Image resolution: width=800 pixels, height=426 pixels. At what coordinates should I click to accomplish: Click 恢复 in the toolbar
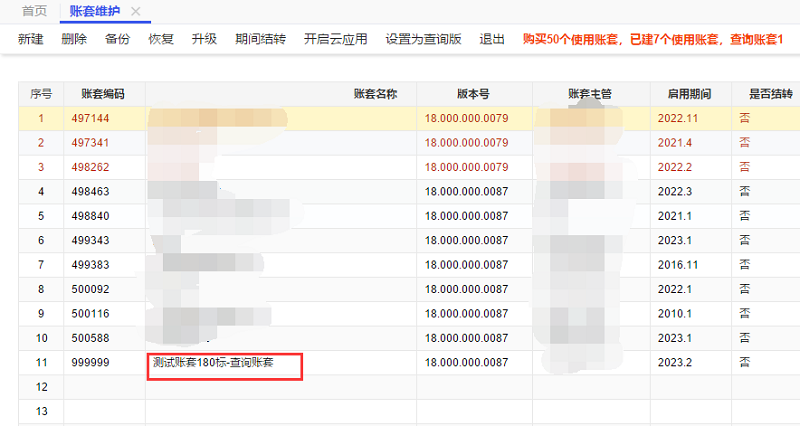coord(161,39)
